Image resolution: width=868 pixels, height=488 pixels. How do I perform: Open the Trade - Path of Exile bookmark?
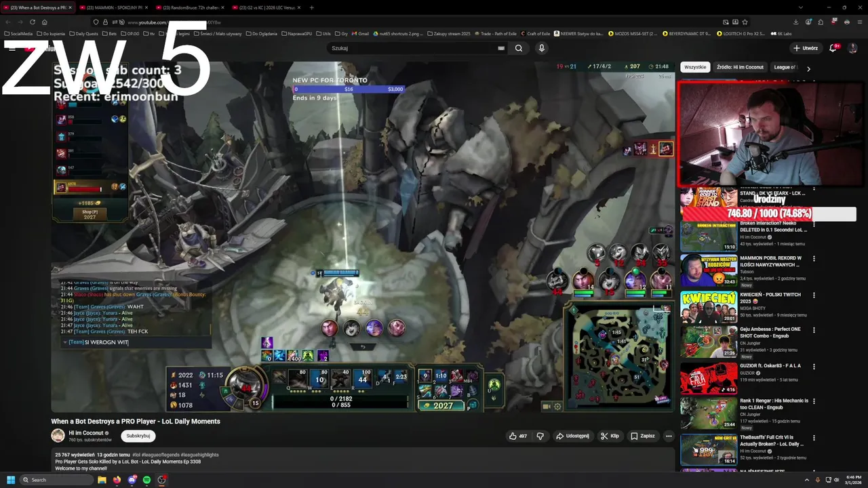click(496, 33)
